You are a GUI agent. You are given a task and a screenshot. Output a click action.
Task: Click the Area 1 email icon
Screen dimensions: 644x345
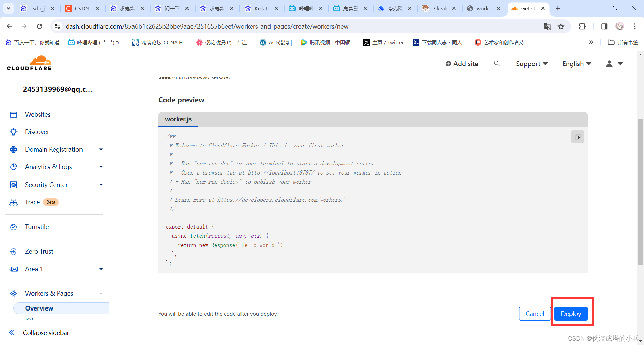point(13,269)
